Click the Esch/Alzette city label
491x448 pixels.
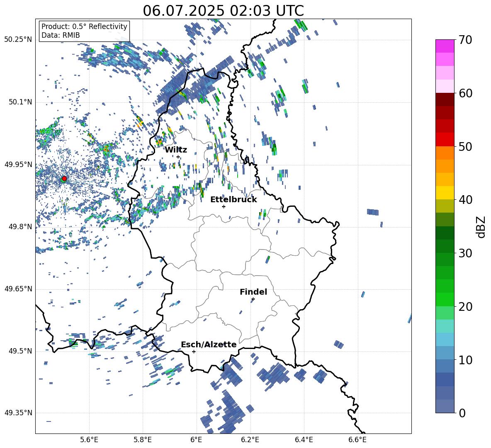coord(209,344)
